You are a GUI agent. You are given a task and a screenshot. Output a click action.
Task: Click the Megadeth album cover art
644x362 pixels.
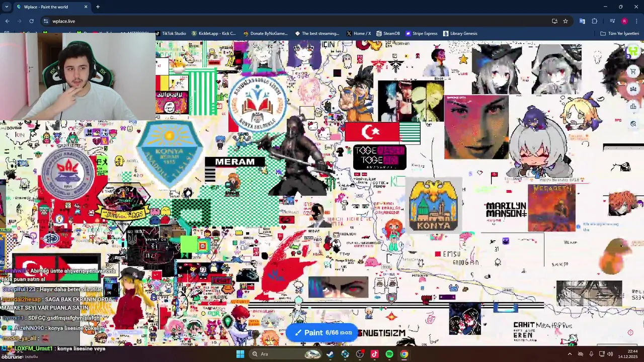point(551,208)
